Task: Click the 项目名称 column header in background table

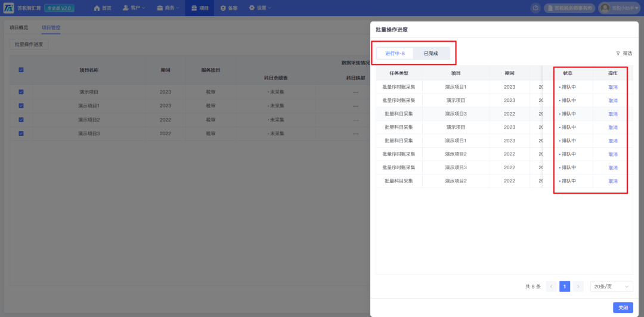Action: [x=89, y=70]
